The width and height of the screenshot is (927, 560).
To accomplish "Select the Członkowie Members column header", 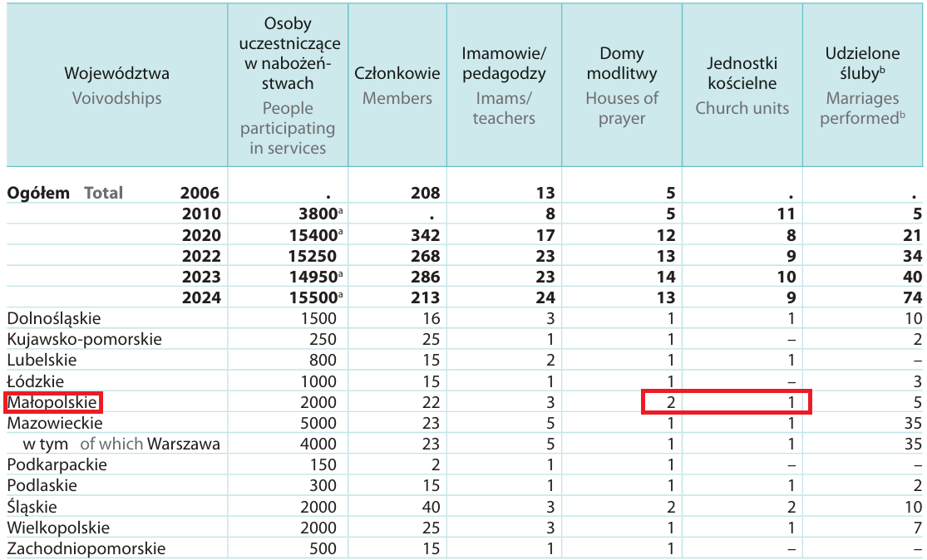I will [397, 85].
